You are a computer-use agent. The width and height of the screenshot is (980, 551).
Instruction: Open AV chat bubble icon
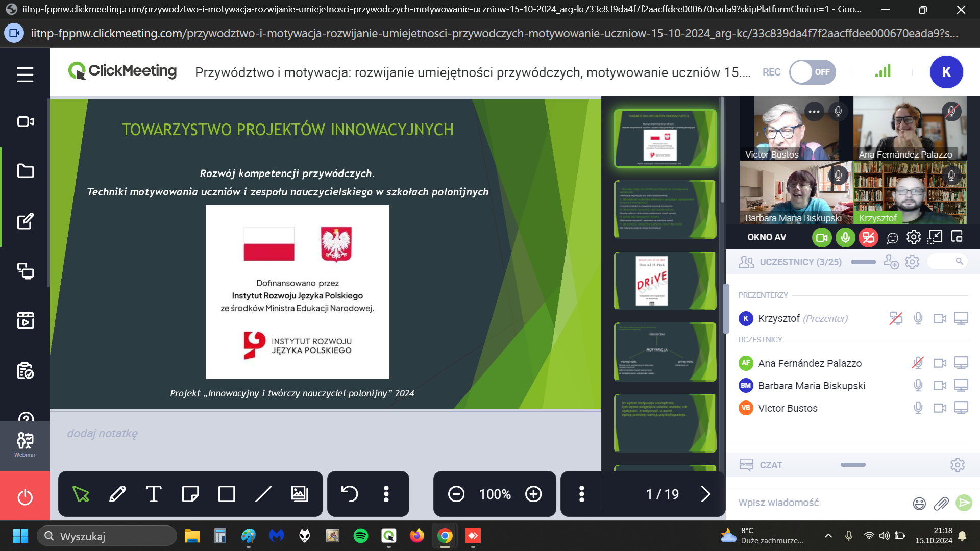click(892, 238)
